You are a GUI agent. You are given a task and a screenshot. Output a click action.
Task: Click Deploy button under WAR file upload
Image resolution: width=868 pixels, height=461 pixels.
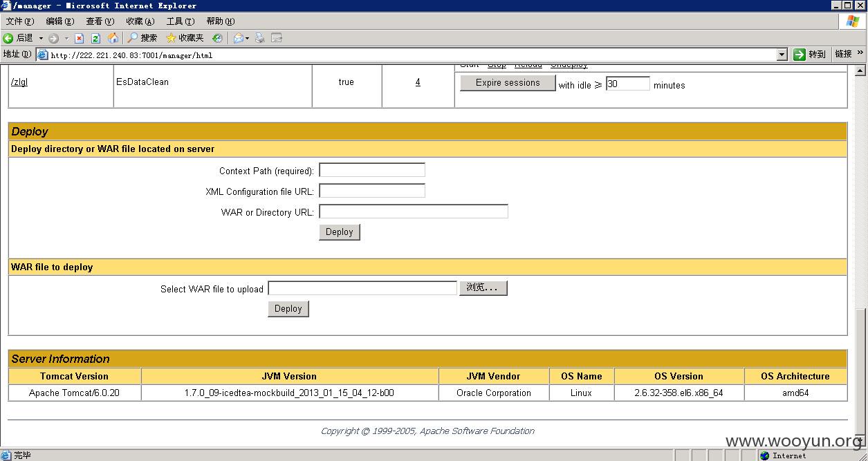pos(288,309)
